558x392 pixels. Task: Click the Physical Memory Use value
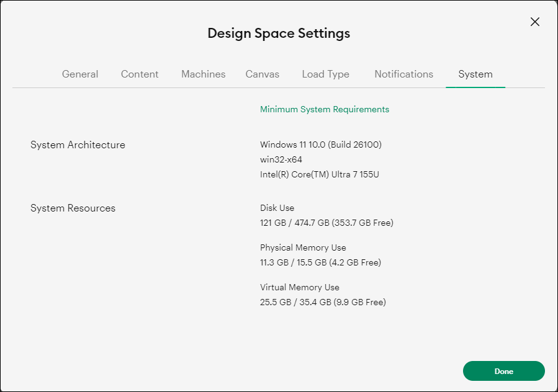(320, 262)
